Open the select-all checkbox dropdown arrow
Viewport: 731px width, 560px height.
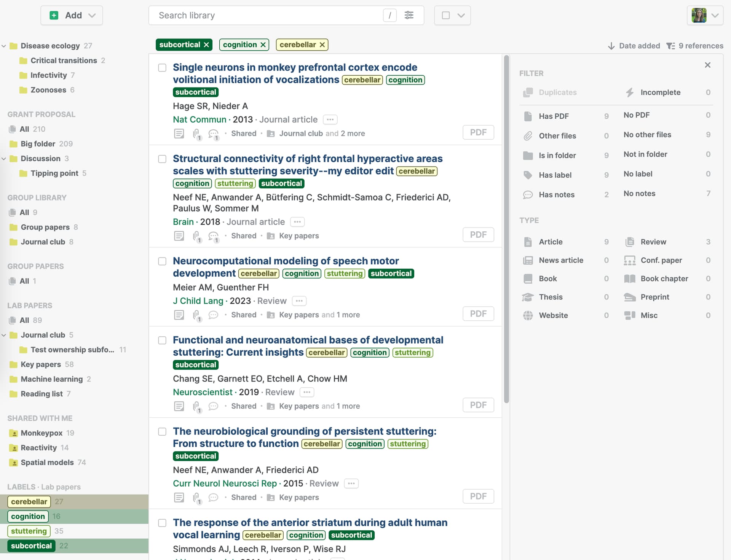(x=461, y=15)
